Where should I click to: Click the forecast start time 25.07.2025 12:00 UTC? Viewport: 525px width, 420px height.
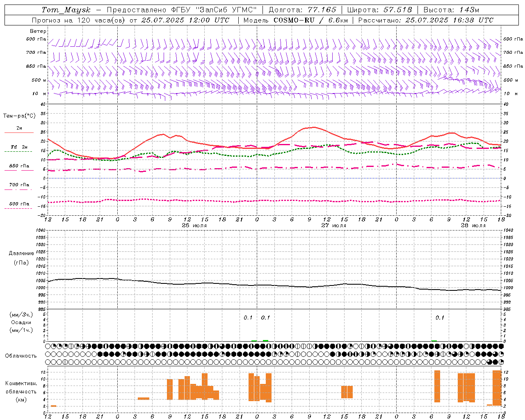[x=185, y=20]
